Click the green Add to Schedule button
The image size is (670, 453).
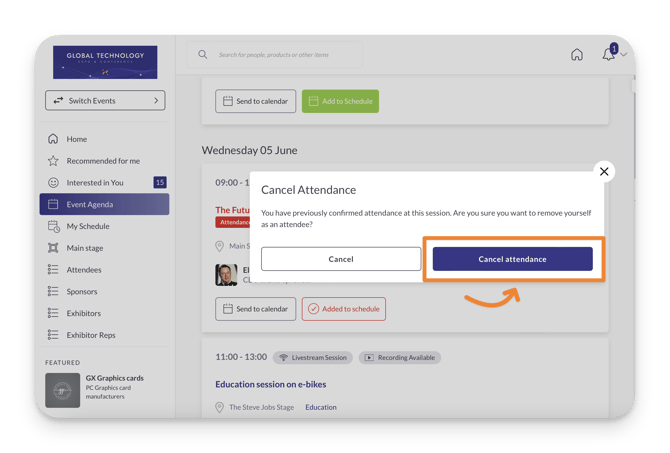pos(340,101)
